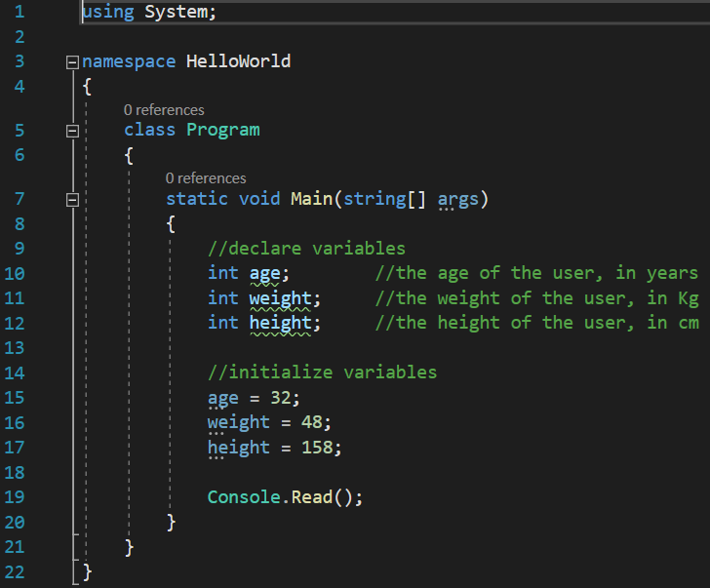Click the closing brace on line 20
This screenshot has width=710, height=588.
[x=171, y=523]
